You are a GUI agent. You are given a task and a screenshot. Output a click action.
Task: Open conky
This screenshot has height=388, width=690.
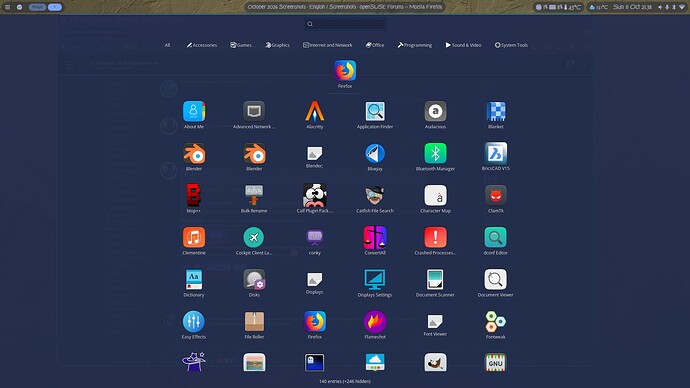click(315, 241)
